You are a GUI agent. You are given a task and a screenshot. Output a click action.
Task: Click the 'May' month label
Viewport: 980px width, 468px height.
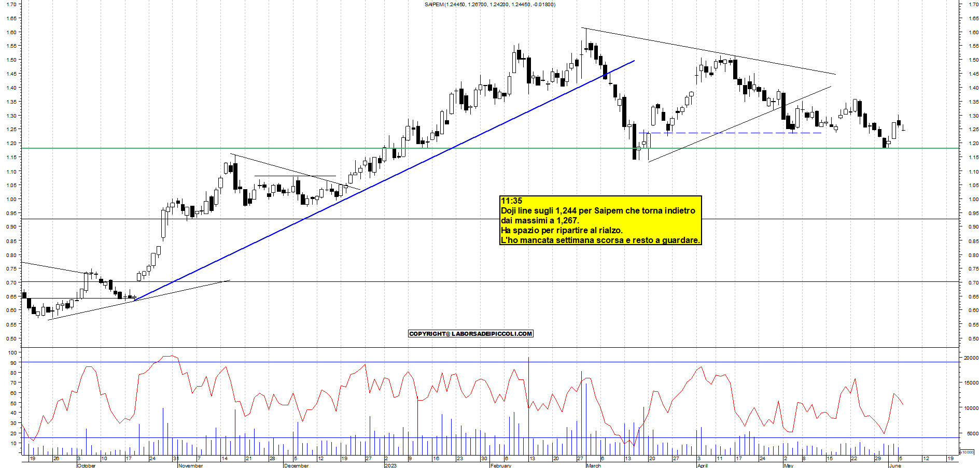click(x=788, y=465)
